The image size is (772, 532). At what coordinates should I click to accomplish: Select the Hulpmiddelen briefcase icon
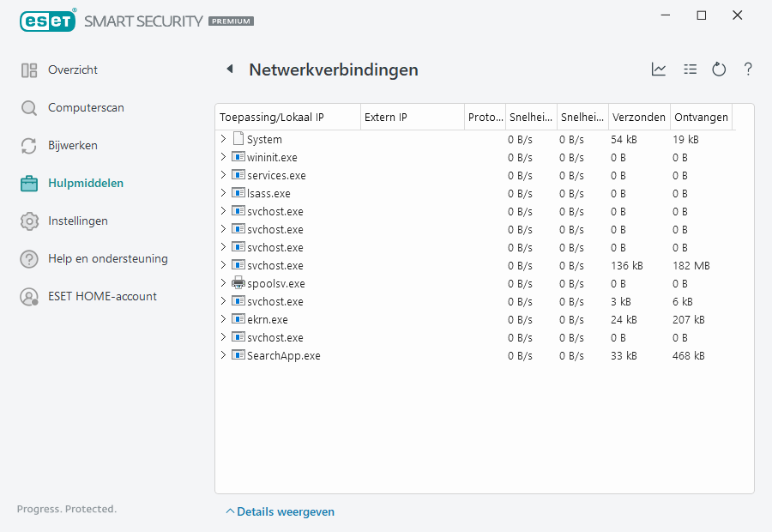click(x=28, y=183)
